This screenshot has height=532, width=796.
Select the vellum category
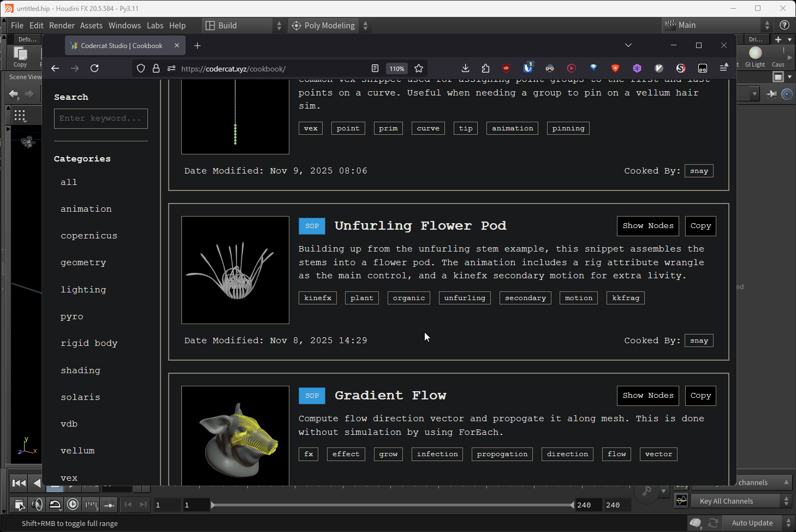(x=78, y=451)
